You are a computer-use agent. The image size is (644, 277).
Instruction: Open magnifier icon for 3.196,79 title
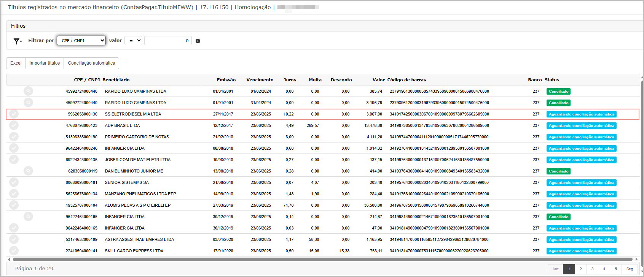click(28, 103)
